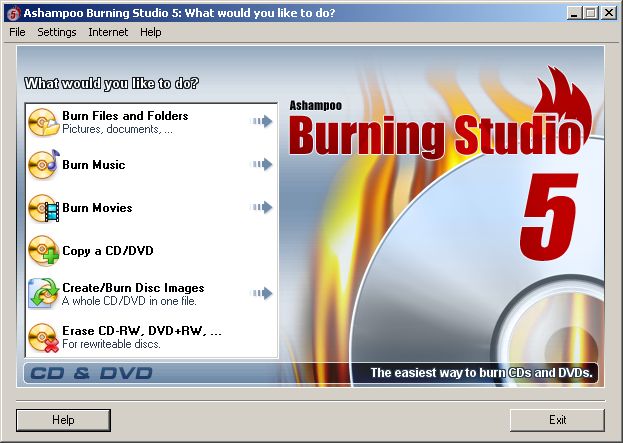Expand the Burn Movies submenu arrow
Screen dimensions: 623x443
pos(261,207)
